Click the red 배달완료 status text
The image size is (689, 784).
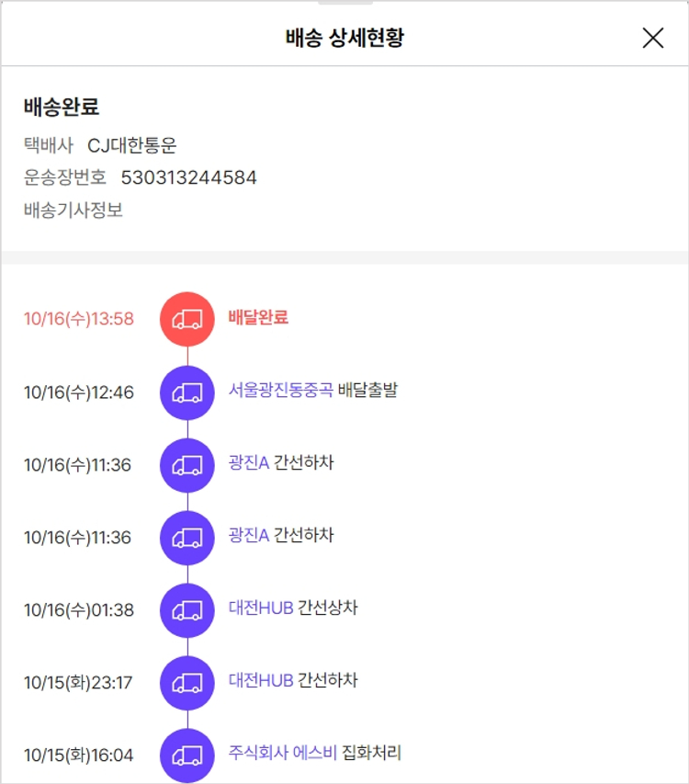click(x=258, y=318)
